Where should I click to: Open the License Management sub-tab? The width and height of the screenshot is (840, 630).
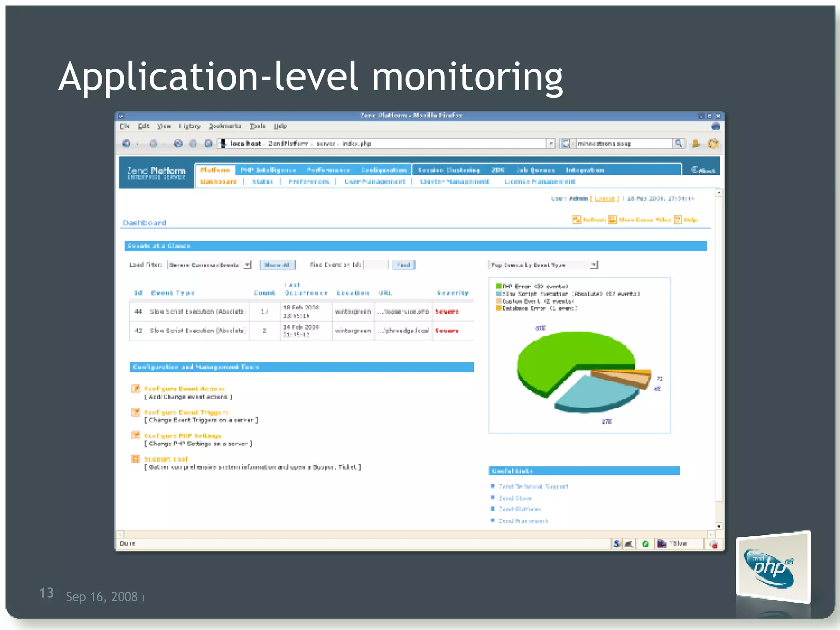[x=540, y=181]
